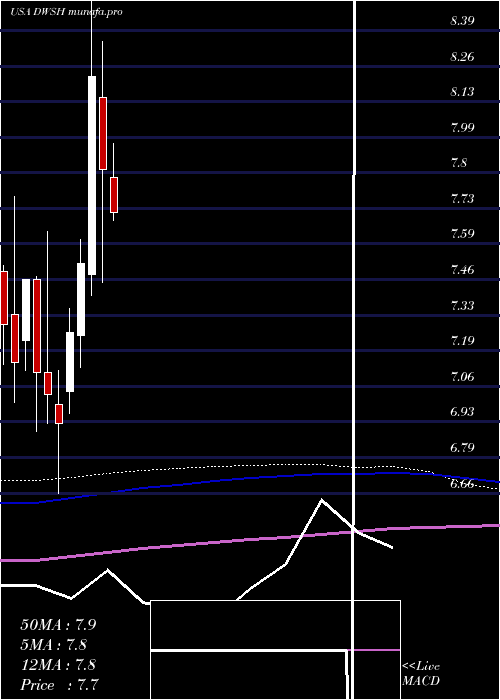Click the 8.39 price axis label

click(462, 21)
